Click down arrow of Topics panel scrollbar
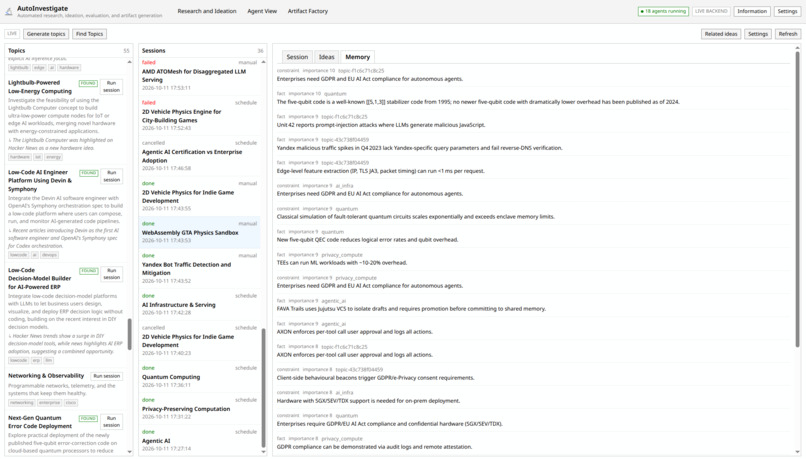806x459 pixels. 130,452
